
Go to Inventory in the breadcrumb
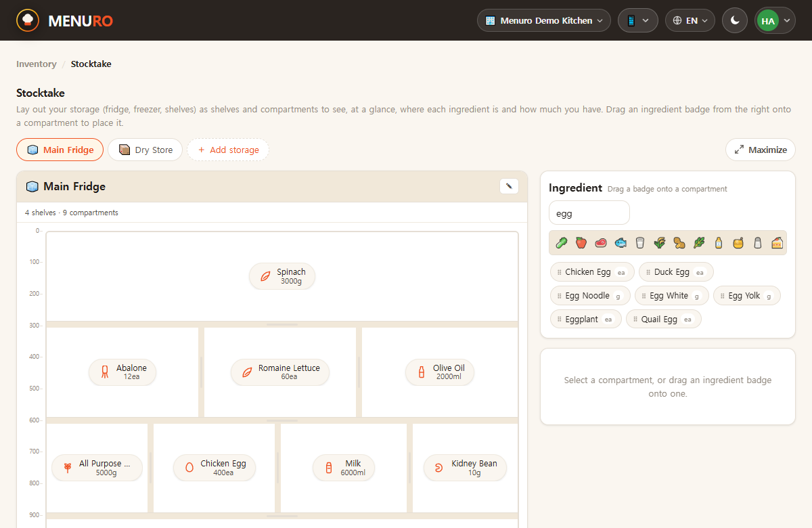(x=37, y=64)
